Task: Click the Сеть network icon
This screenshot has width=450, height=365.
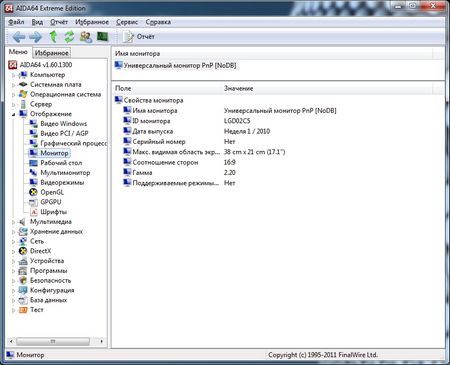Action: pyautogui.click(x=23, y=241)
